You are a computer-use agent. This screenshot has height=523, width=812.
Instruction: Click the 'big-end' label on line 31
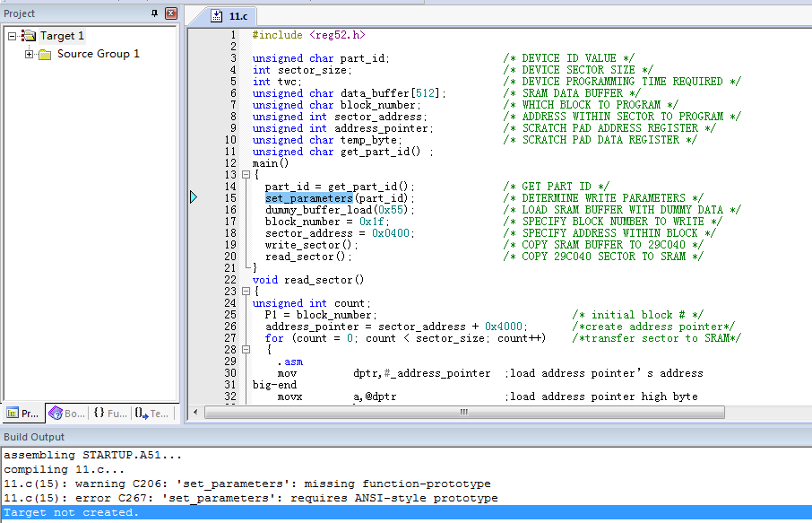(274, 385)
